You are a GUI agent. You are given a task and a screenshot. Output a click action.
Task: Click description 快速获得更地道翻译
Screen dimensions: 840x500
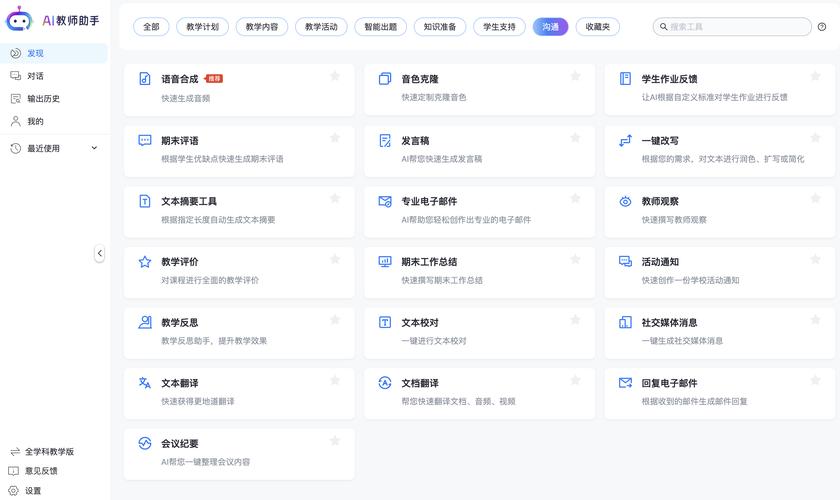pos(198,401)
